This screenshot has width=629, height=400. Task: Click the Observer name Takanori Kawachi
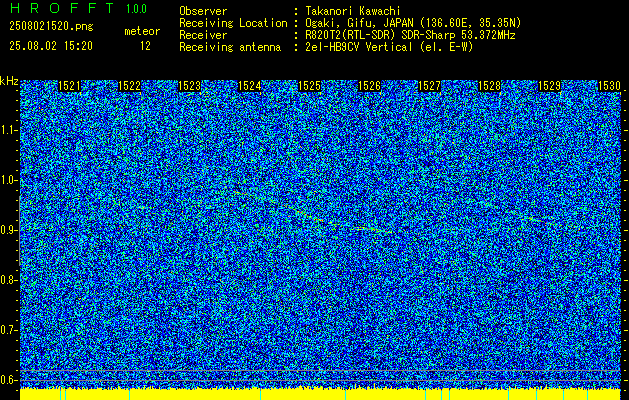353,11
